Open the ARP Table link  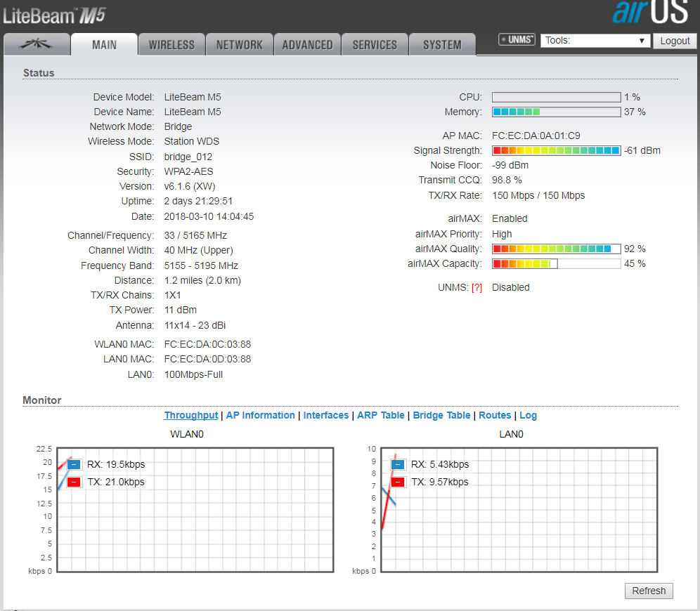click(381, 415)
